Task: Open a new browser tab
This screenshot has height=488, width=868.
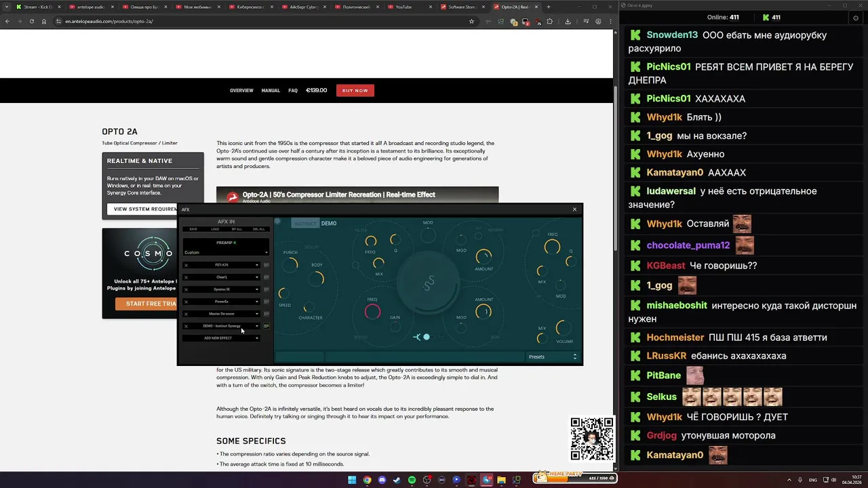Action: coord(549,7)
